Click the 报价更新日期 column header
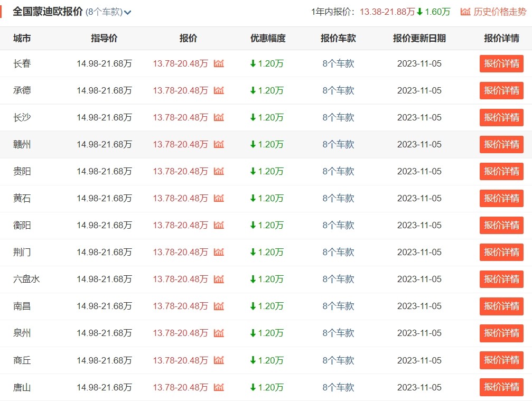This screenshot has width=532, height=401. click(x=419, y=38)
